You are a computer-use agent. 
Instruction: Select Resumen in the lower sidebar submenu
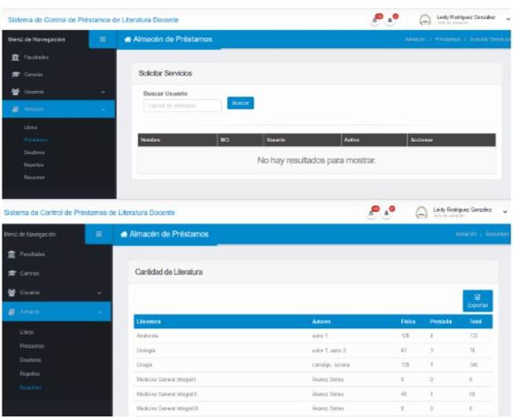[31, 388]
